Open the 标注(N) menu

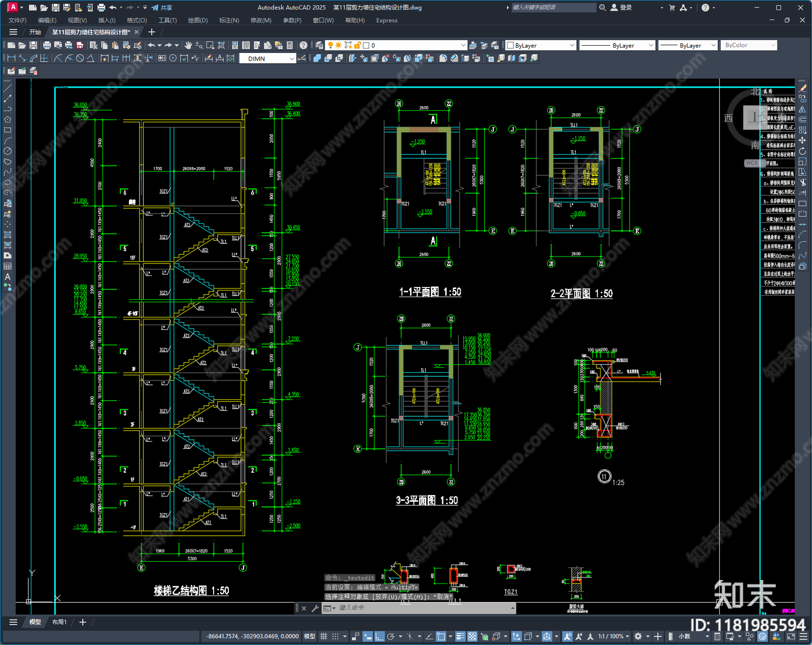(229, 20)
